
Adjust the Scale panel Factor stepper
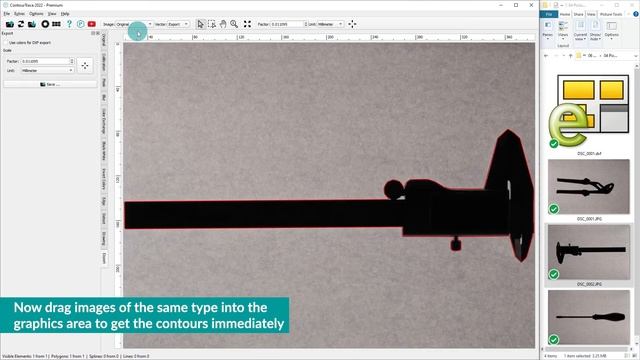[72, 61]
